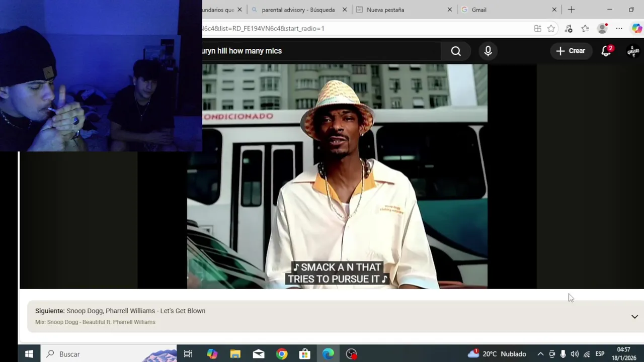Open Task View on the taskbar
The width and height of the screenshot is (644, 362).
click(188, 354)
